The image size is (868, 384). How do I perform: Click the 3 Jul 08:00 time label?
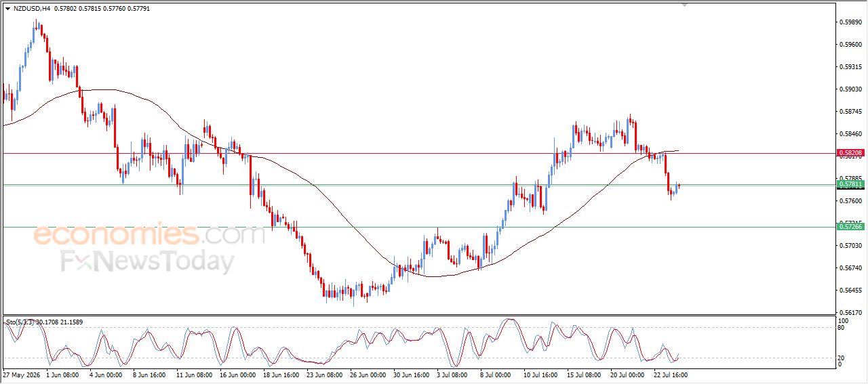(x=451, y=374)
